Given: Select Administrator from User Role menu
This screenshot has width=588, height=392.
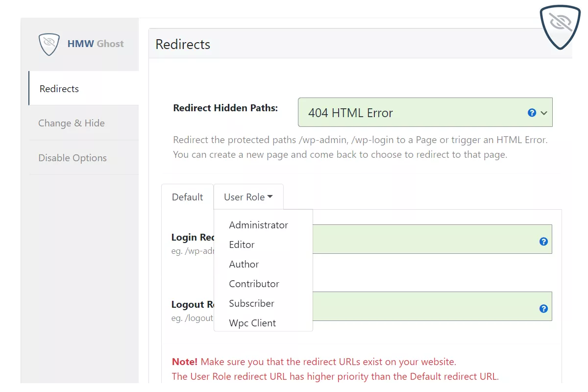Looking at the screenshot, I should 258,225.
